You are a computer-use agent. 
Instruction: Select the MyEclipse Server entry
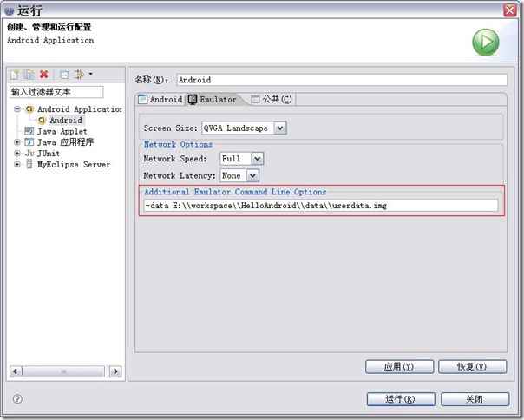(x=74, y=164)
